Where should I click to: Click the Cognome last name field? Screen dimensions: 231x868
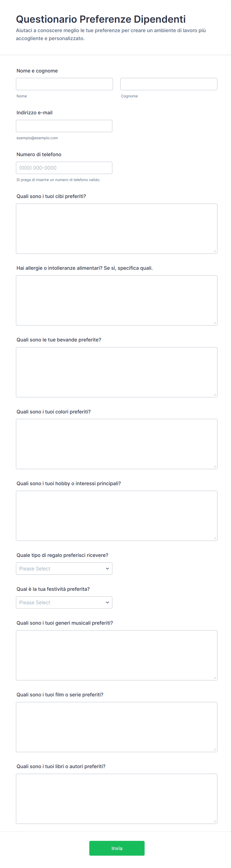[168, 84]
